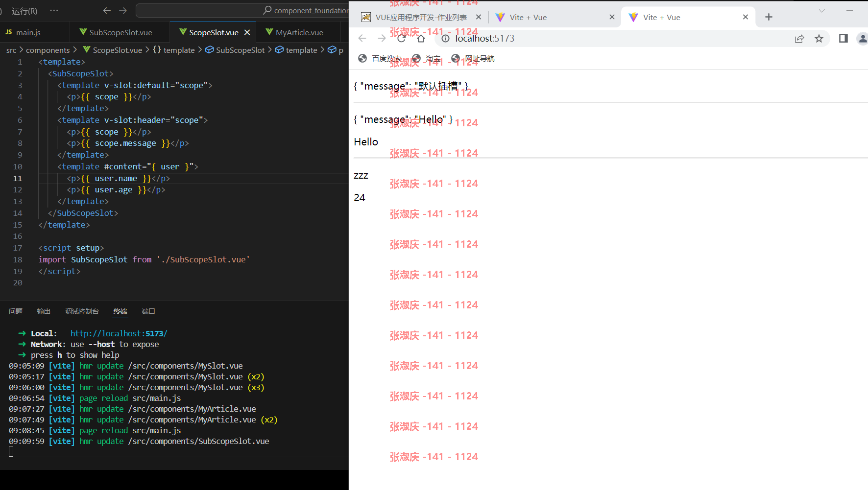Click the user.name expression on line 11

tap(116, 178)
